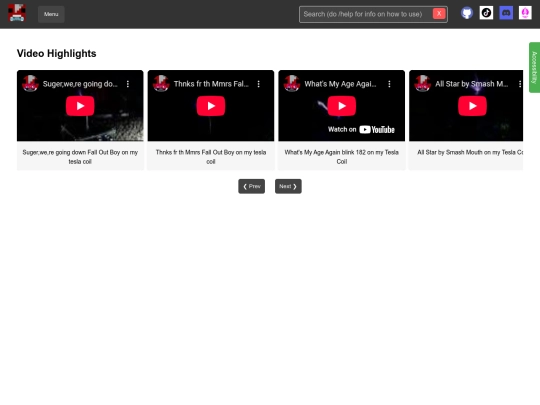Click Watch on YouTube link

(x=361, y=129)
